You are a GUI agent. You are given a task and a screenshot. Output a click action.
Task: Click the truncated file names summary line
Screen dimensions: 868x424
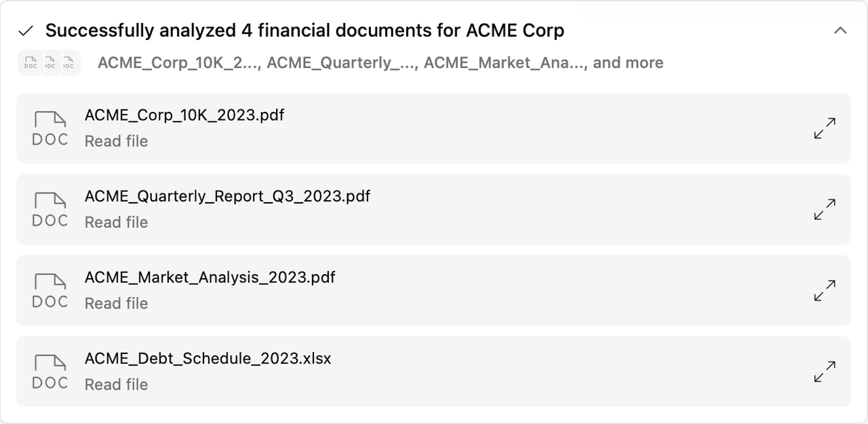point(380,63)
